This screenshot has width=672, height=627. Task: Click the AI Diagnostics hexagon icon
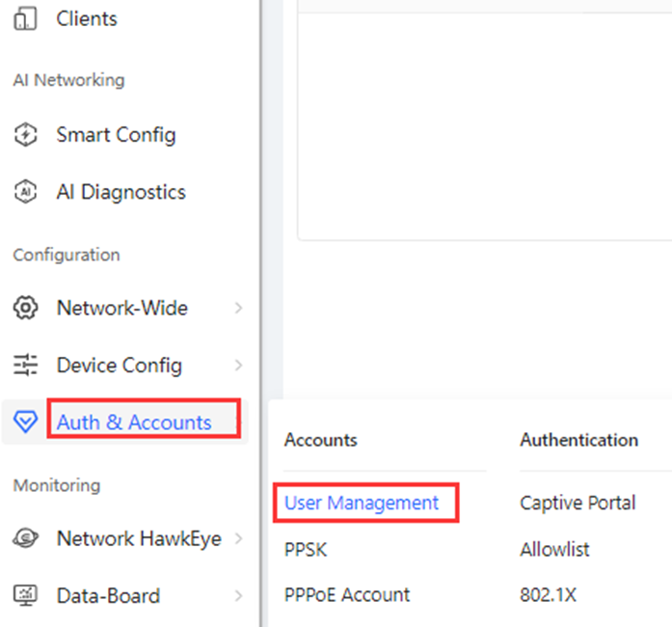(x=26, y=192)
